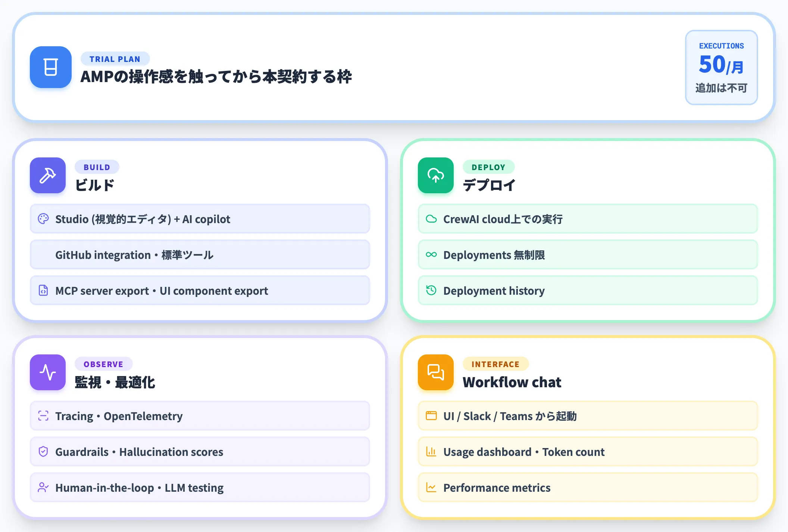Select the Usage dashboard・Token count text
Screen dimensions: 788x532
tap(524, 452)
